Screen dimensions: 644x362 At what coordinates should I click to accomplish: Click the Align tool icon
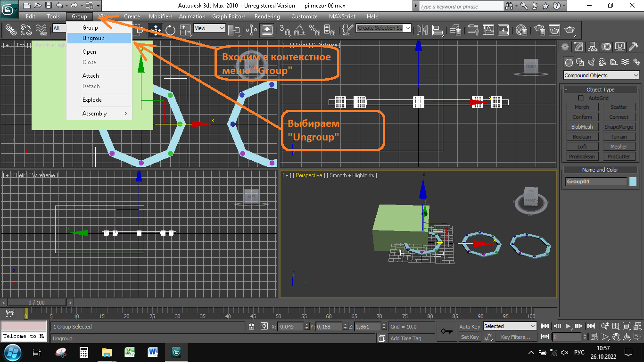tap(438, 30)
